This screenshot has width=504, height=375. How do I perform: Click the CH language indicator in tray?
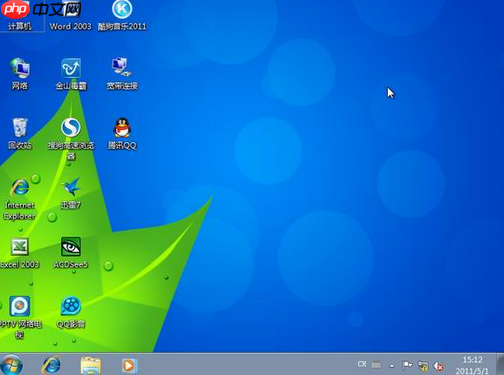coord(362,364)
